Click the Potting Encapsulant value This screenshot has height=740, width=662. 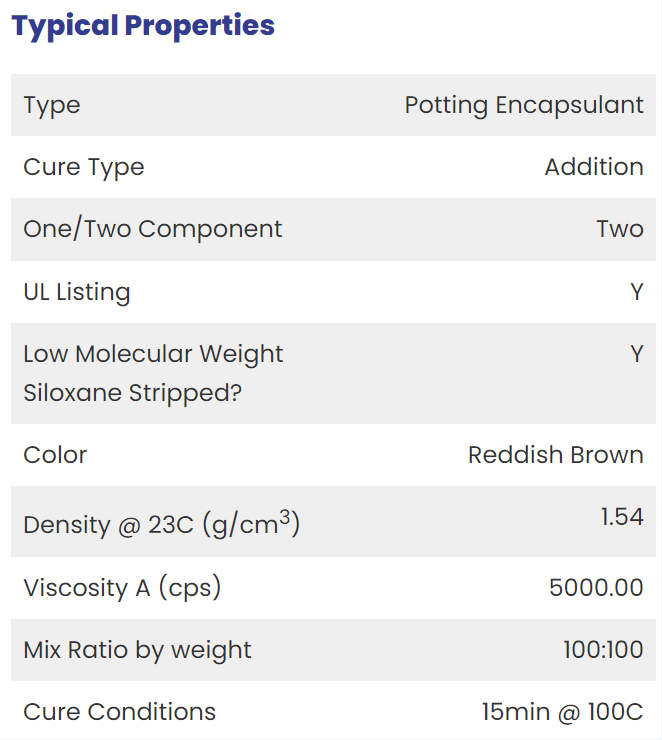(x=524, y=105)
